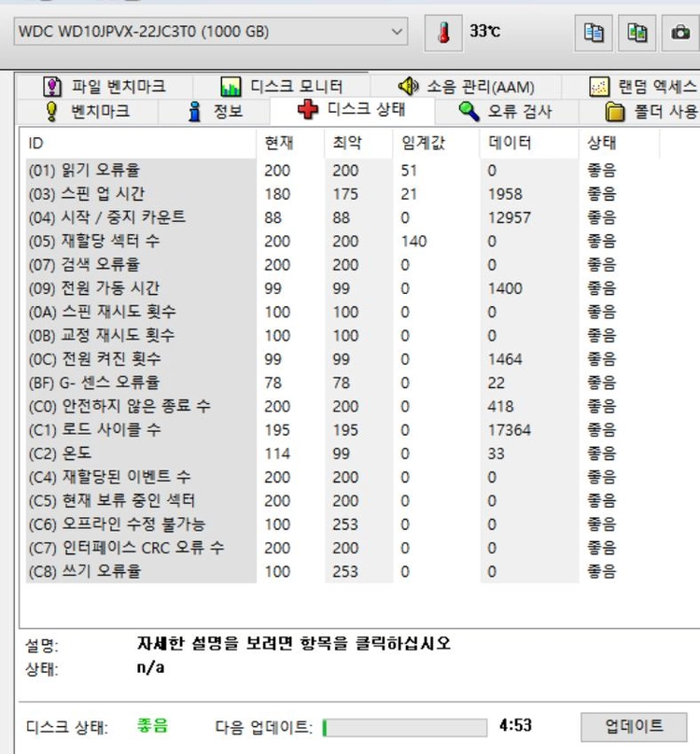
Task: Click the green 좋음 disk status text
Action: point(152,725)
